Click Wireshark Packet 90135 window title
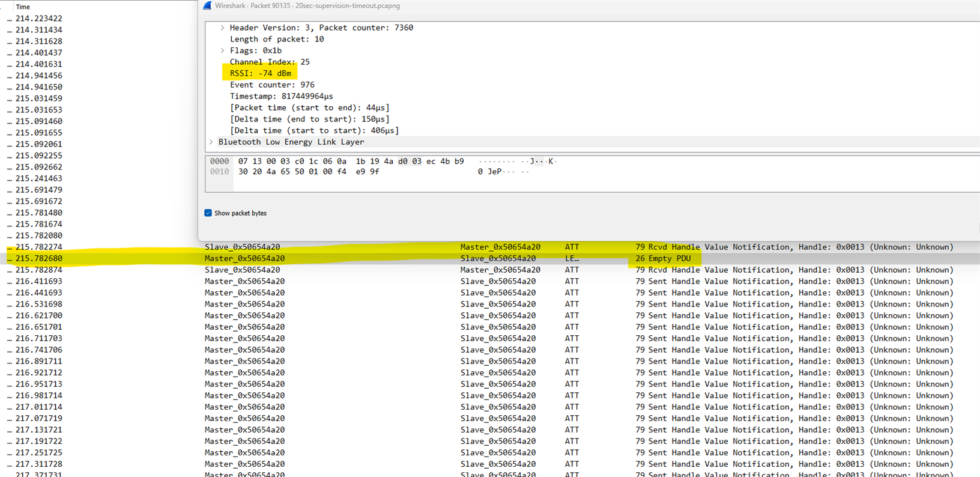This screenshot has width=980, height=477. [x=307, y=5]
